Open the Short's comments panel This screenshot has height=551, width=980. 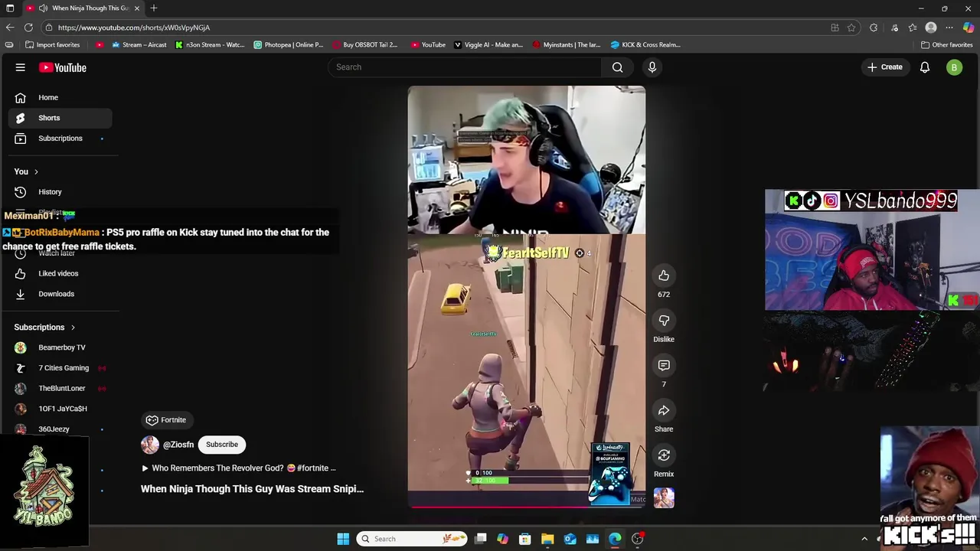(x=664, y=366)
